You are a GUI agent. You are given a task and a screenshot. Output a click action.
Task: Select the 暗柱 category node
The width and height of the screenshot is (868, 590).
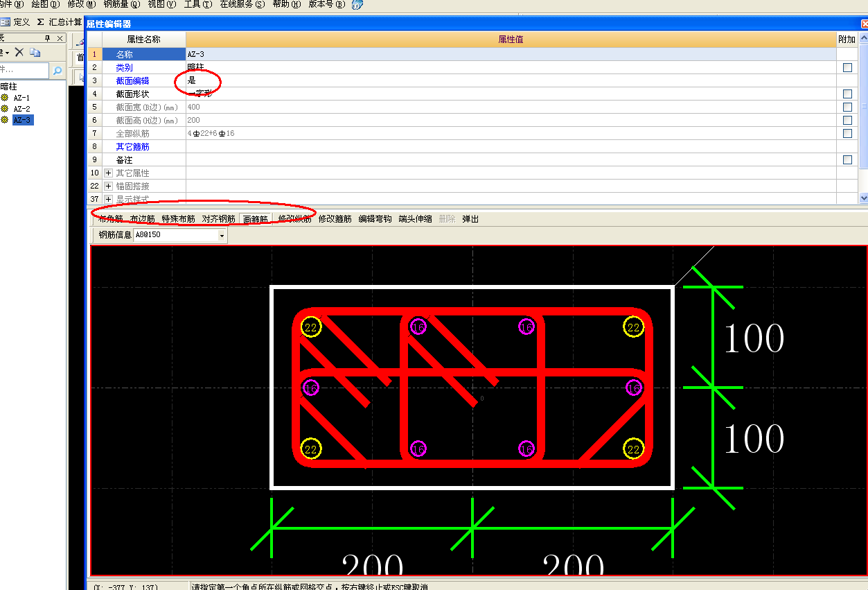point(8,87)
